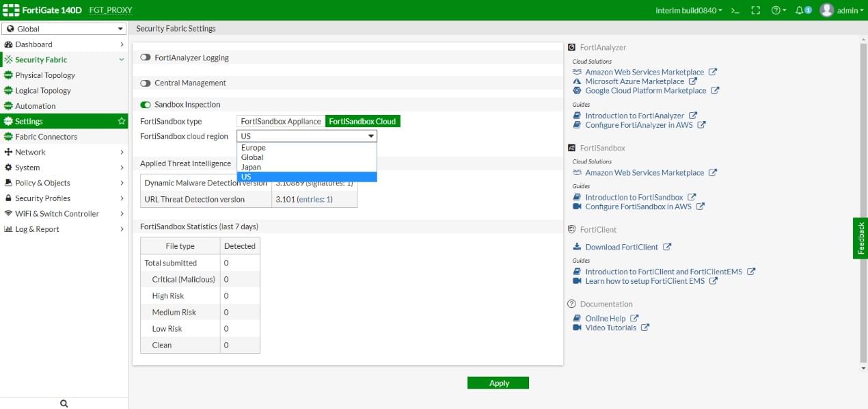Click the 'Detected' column header
This screenshot has height=409, width=868.
click(240, 246)
